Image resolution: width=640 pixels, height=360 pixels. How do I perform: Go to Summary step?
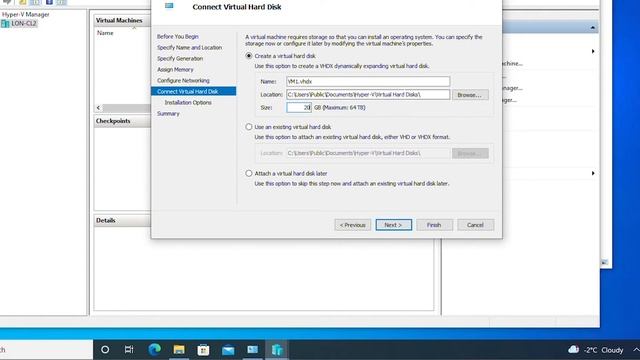pos(168,114)
